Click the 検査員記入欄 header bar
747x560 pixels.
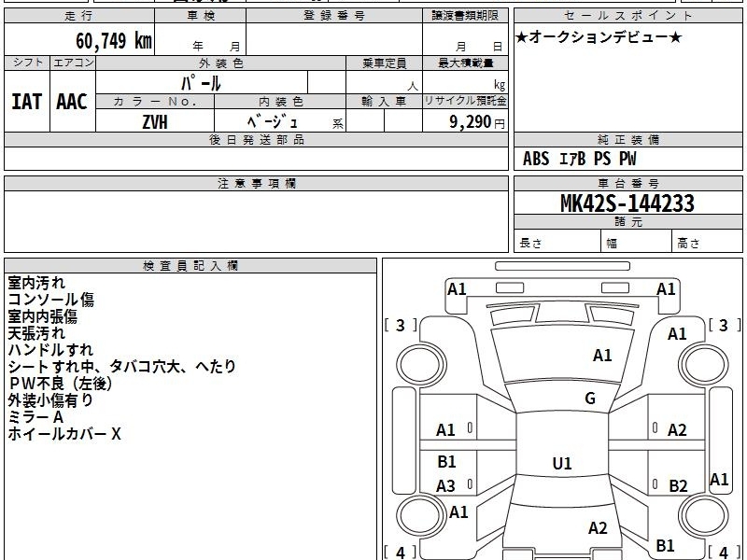(190, 266)
